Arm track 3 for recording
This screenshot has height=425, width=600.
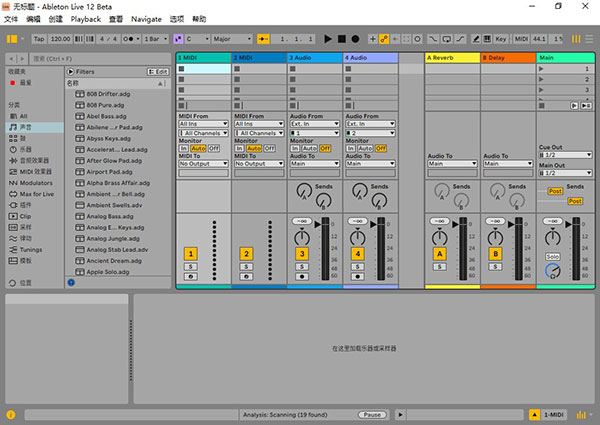tap(302, 277)
